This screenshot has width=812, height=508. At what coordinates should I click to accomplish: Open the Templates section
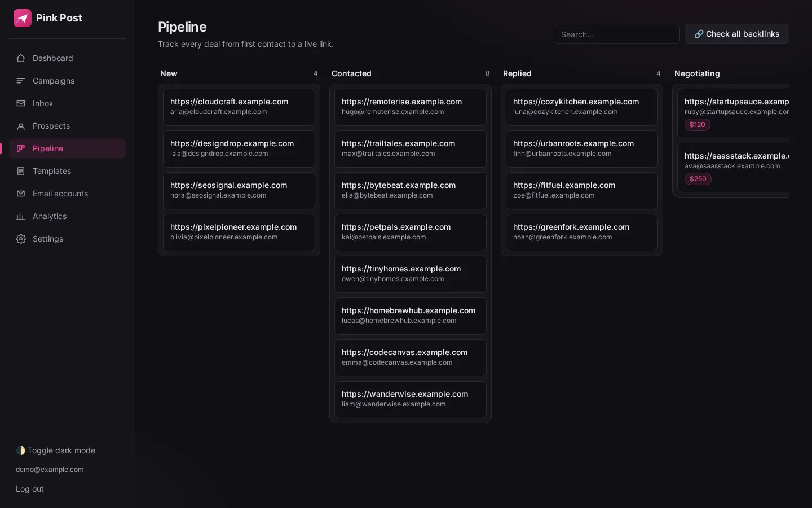click(x=67, y=171)
